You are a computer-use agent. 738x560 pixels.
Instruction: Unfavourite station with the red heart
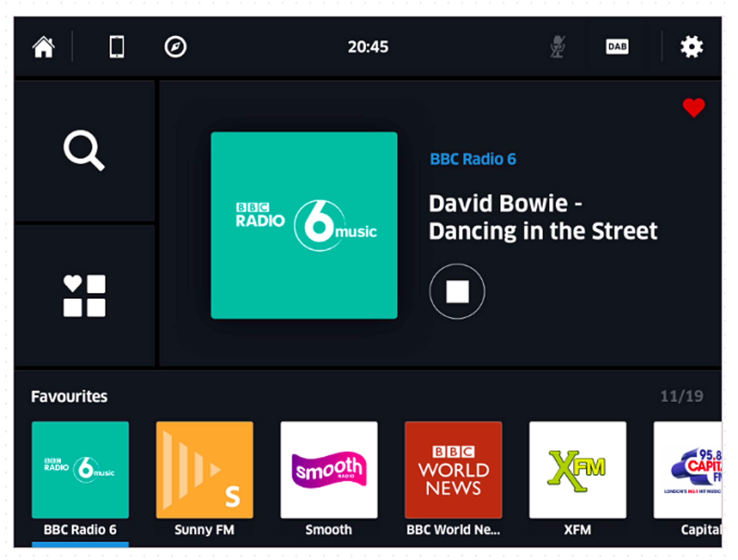[694, 108]
